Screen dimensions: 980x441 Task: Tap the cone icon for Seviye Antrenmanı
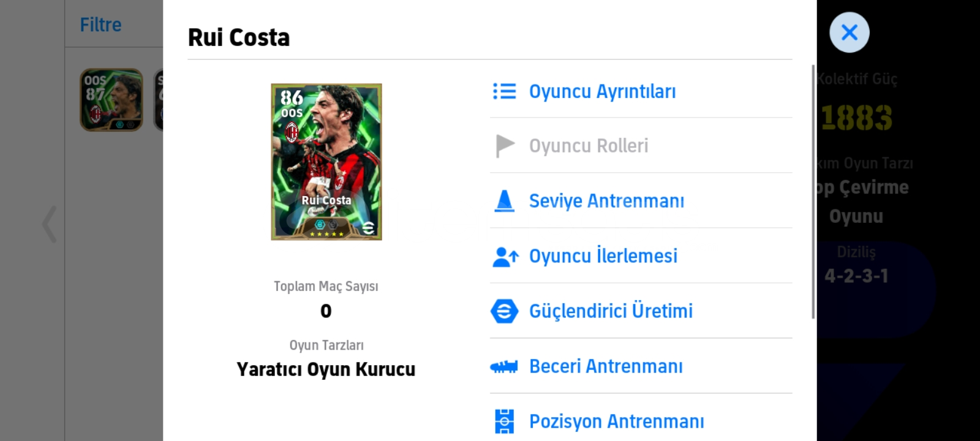point(505,201)
